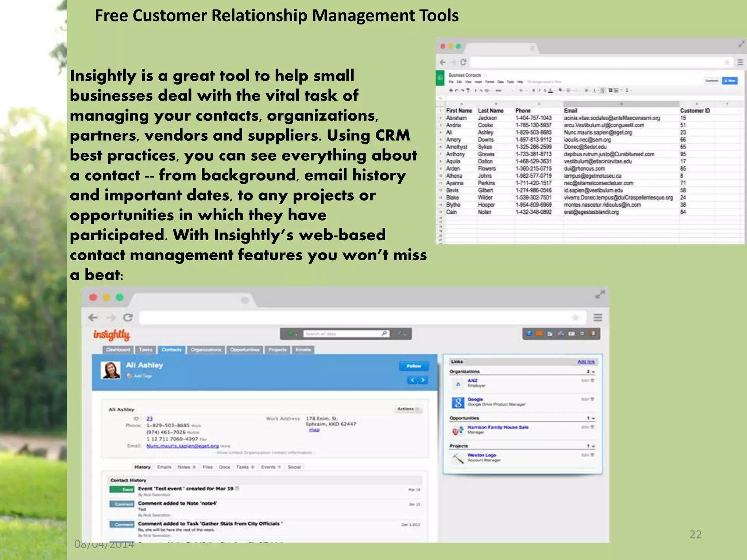Click the Nunc.mauris.sapien@eget.org email link
The width and height of the screenshot is (747, 560).
click(183, 446)
